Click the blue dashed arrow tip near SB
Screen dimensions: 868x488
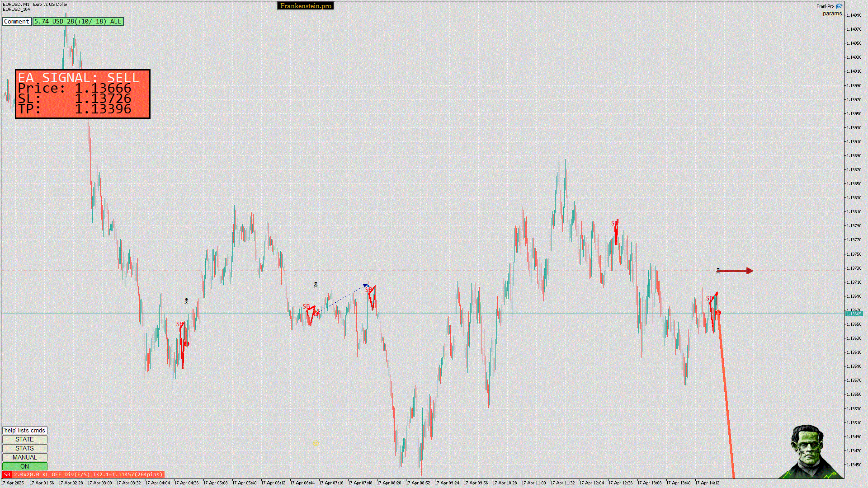(366, 286)
